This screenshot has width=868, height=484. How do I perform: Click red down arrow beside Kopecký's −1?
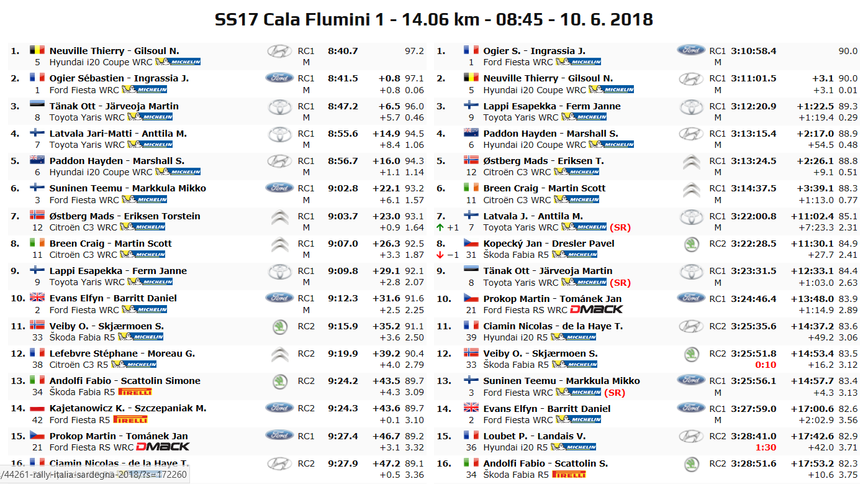pos(440,255)
